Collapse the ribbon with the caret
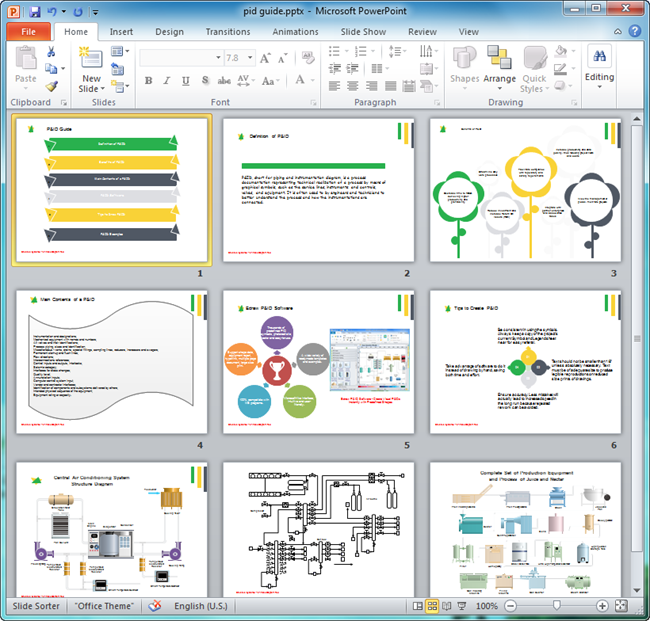The width and height of the screenshot is (650, 621). [616, 32]
